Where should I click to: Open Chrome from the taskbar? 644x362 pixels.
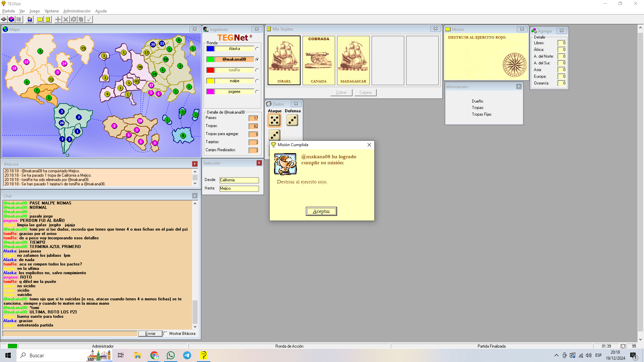(x=154, y=355)
